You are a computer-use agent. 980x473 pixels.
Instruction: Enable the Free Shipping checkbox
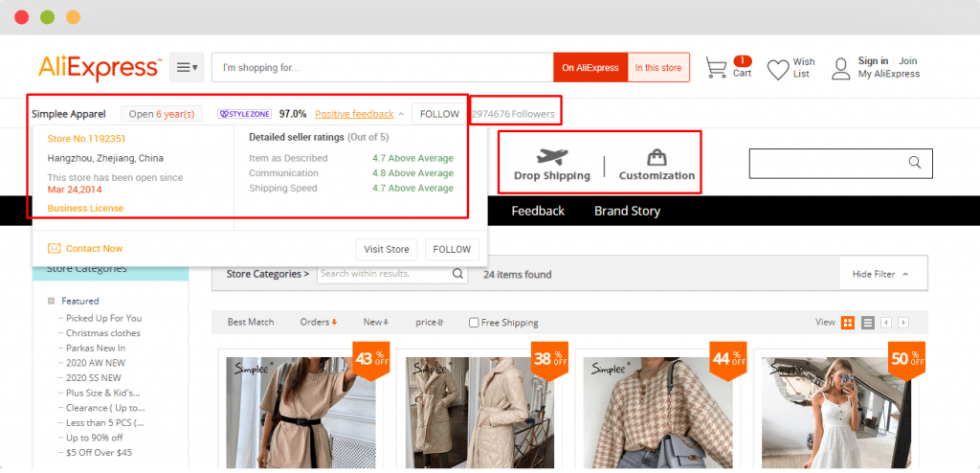pos(474,323)
